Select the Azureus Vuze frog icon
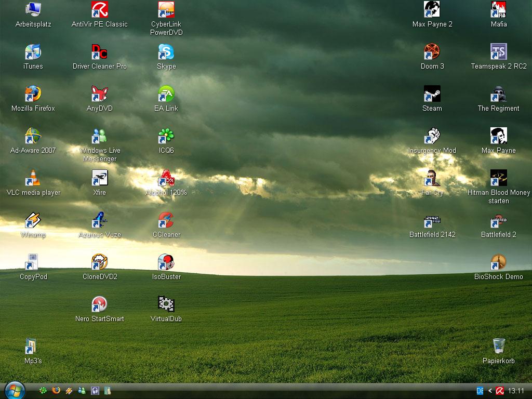 tap(99, 220)
